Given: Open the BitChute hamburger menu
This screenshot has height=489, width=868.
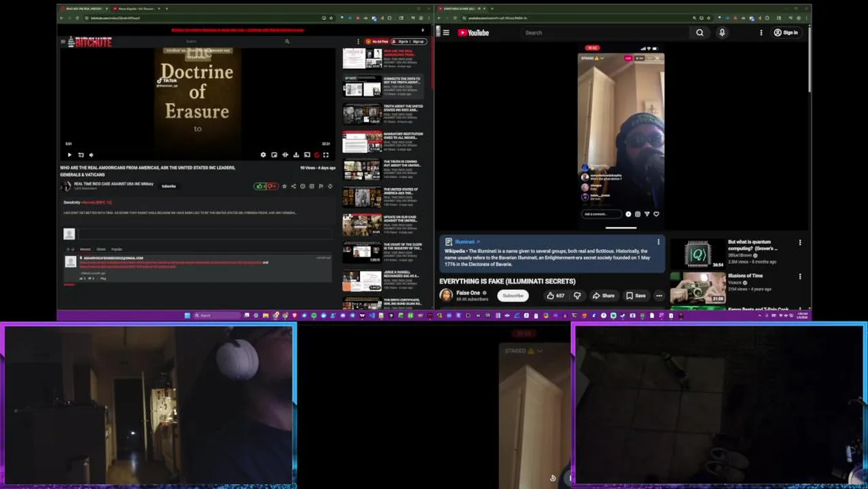Looking at the screenshot, I should coord(63,41).
